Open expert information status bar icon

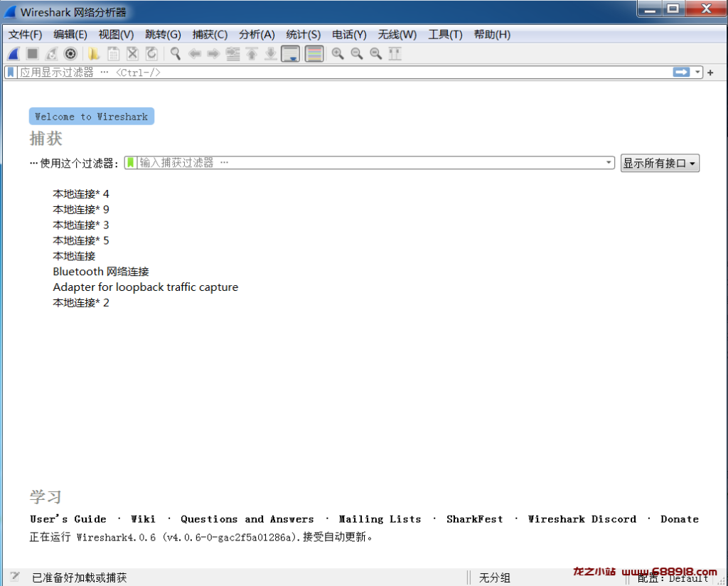click(x=15, y=577)
